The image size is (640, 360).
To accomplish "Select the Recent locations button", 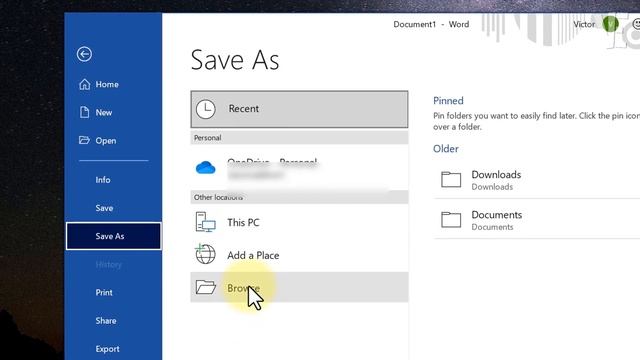I will coord(299,109).
